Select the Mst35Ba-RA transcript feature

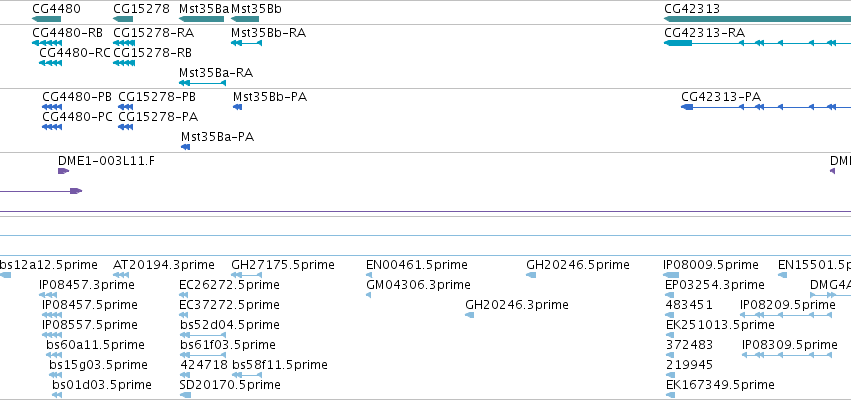202,83
